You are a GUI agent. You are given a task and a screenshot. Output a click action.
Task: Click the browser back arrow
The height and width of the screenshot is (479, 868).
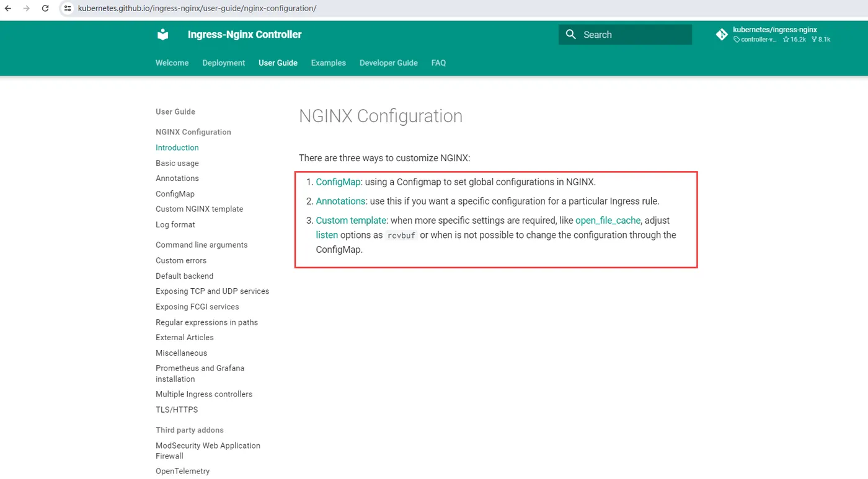8,9
